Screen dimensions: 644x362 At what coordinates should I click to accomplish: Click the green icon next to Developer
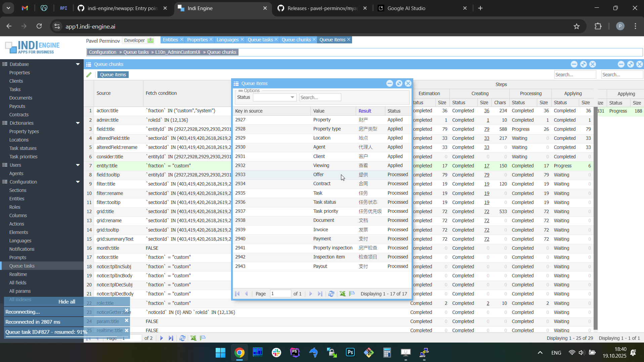tap(151, 40)
